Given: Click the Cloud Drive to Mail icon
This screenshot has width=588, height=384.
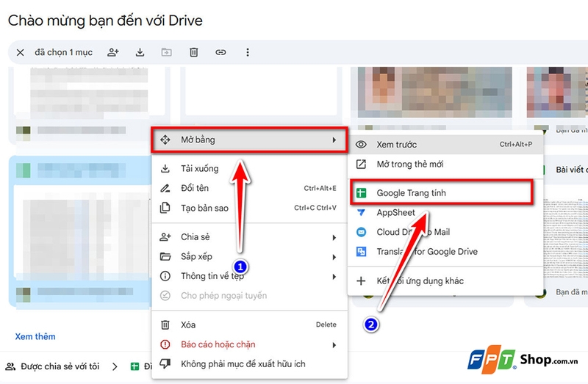Looking at the screenshot, I should (x=361, y=232).
